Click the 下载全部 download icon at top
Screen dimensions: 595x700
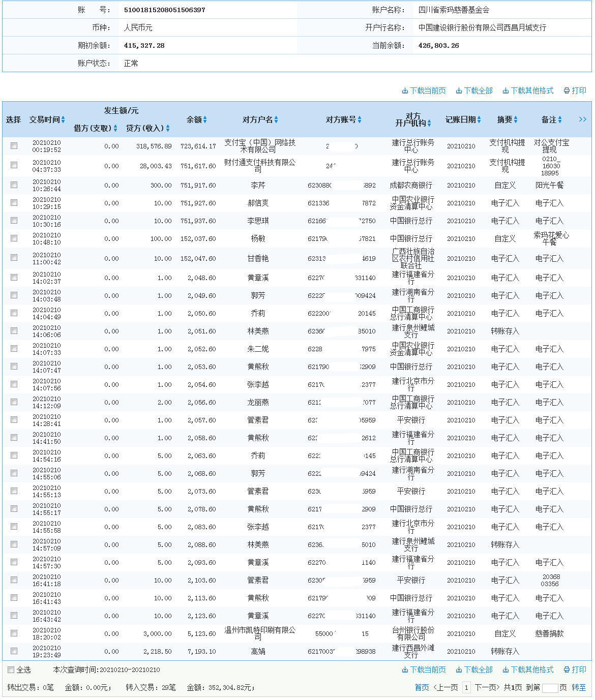click(459, 90)
